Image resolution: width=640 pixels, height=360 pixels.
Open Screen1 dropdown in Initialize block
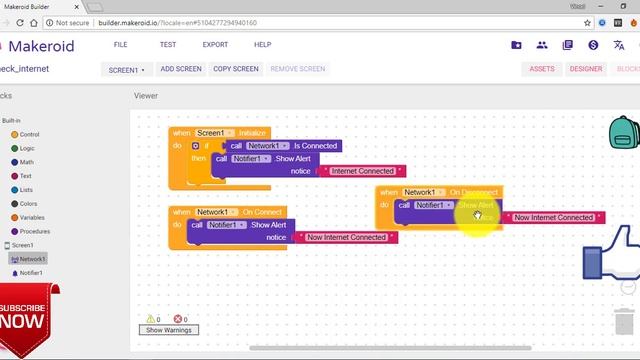click(x=215, y=133)
